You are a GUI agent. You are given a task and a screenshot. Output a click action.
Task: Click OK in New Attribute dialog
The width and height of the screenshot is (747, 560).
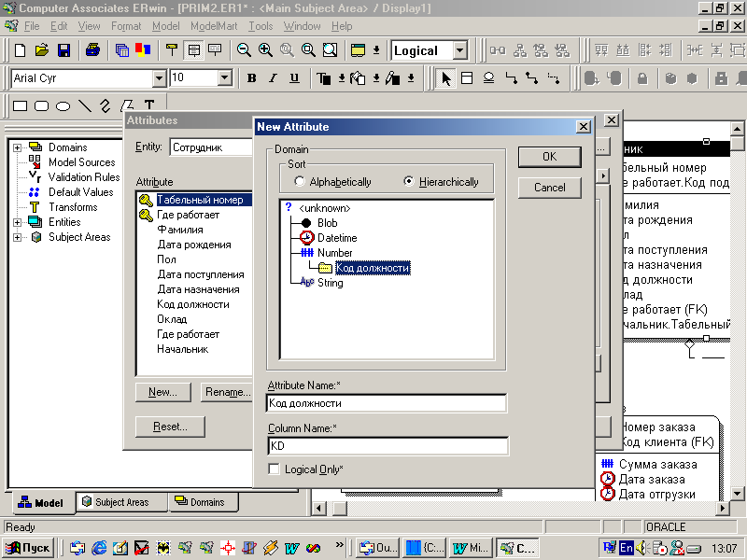pyautogui.click(x=549, y=157)
